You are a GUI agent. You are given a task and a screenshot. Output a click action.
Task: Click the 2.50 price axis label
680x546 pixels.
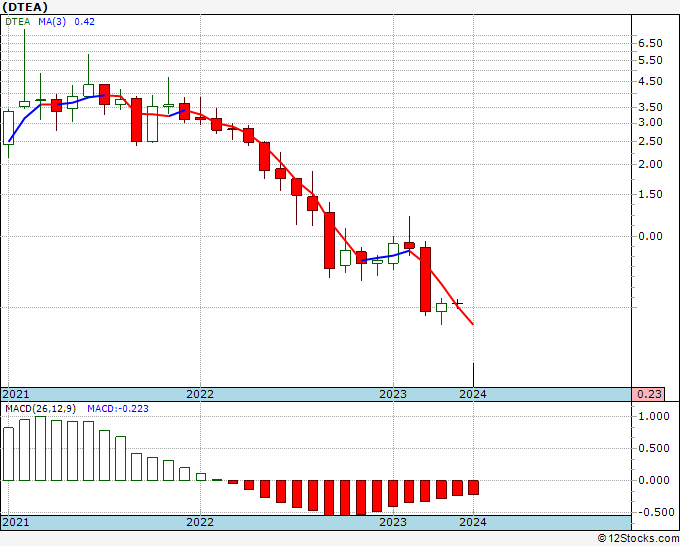650,141
